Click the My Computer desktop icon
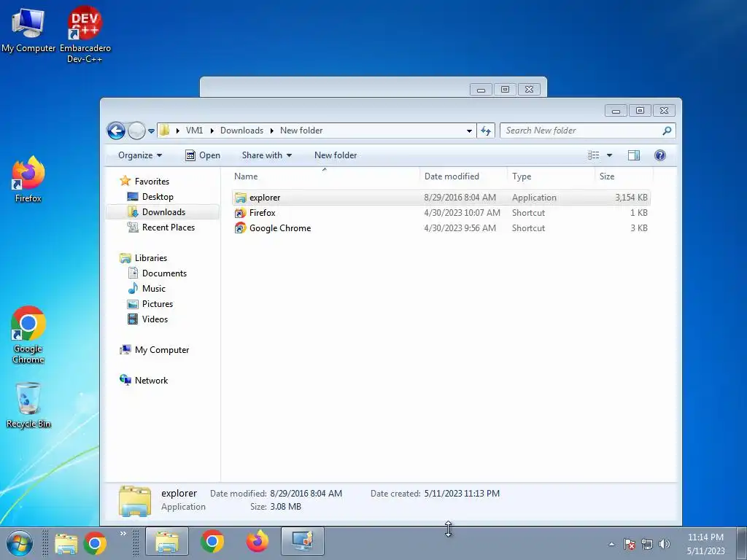This screenshot has height=560, width=747. 28,30
